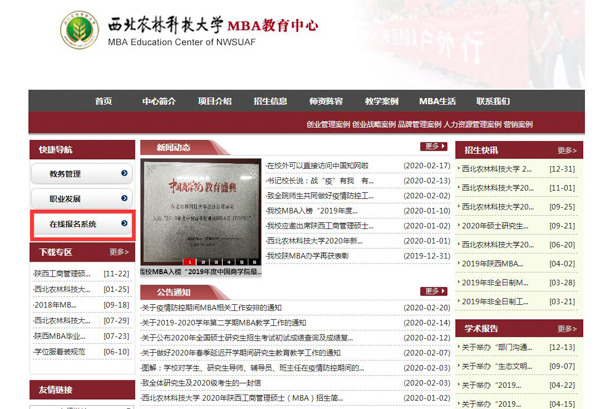Click the arrow icon beside 职业发展
Image resolution: width=600 pixels, height=409 pixels.
(x=124, y=199)
